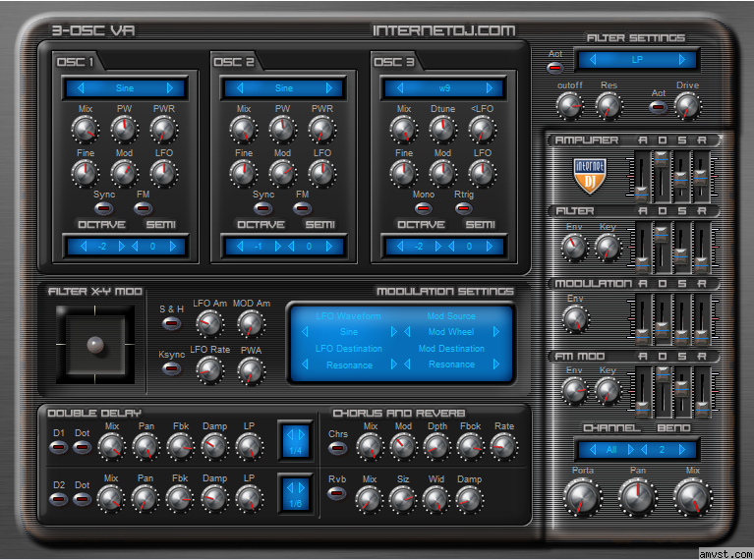Click the LFO Am knob

tap(209, 324)
